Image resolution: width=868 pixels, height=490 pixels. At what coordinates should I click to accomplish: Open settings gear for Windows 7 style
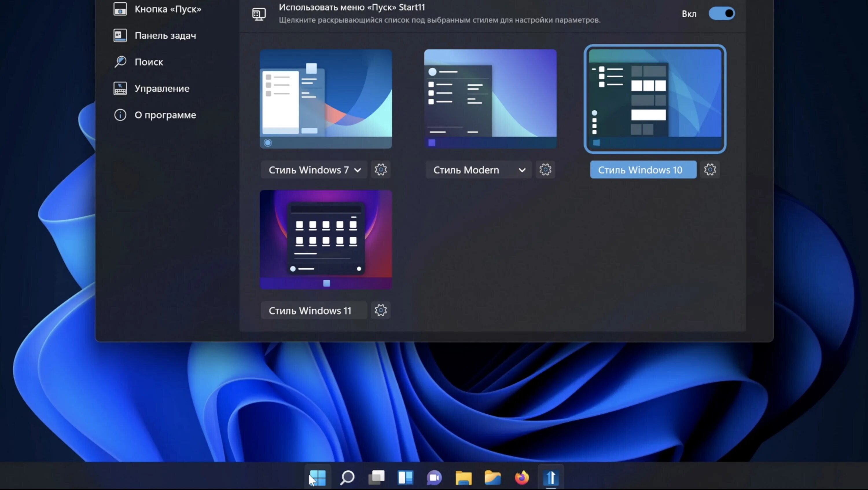coord(380,170)
